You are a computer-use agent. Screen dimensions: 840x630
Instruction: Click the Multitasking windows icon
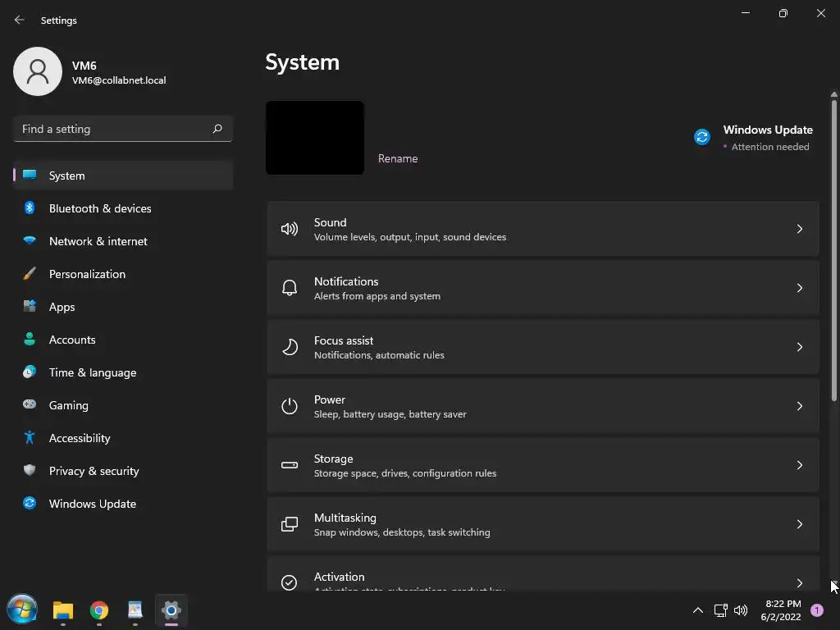pyautogui.click(x=290, y=524)
